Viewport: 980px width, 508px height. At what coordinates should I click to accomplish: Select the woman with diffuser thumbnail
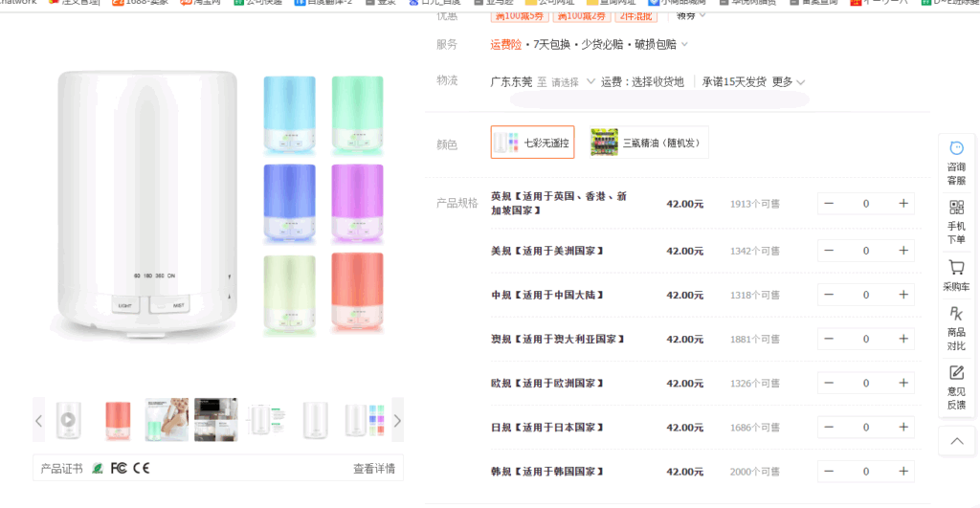tap(167, 420)
